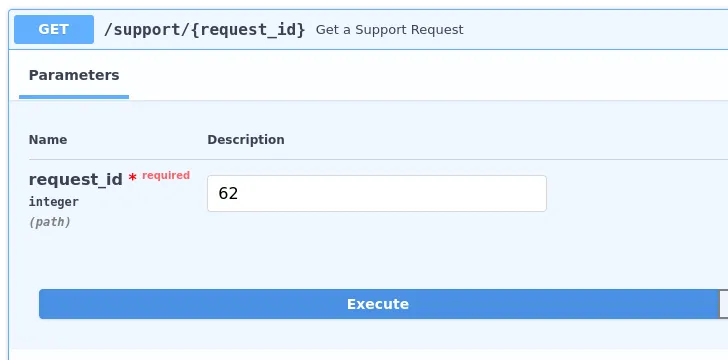Click the red 'required' label

click(x=166, y=175)
